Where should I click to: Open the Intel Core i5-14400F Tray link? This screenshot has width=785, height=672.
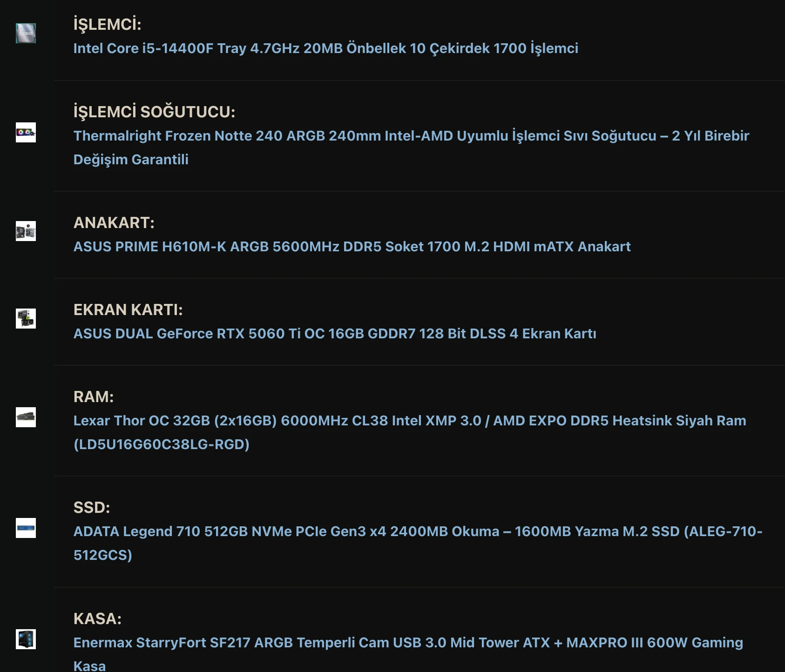tap(325, 48)
